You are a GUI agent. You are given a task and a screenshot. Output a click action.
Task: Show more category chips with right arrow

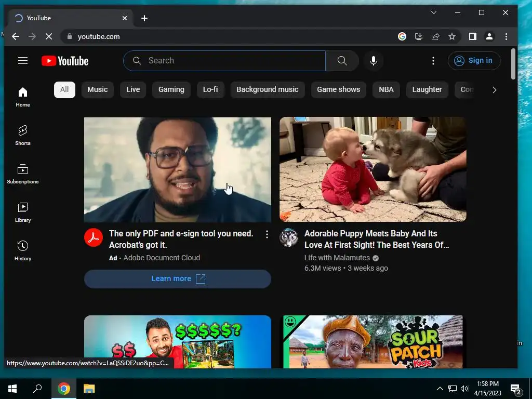click(x=495, y=90)
